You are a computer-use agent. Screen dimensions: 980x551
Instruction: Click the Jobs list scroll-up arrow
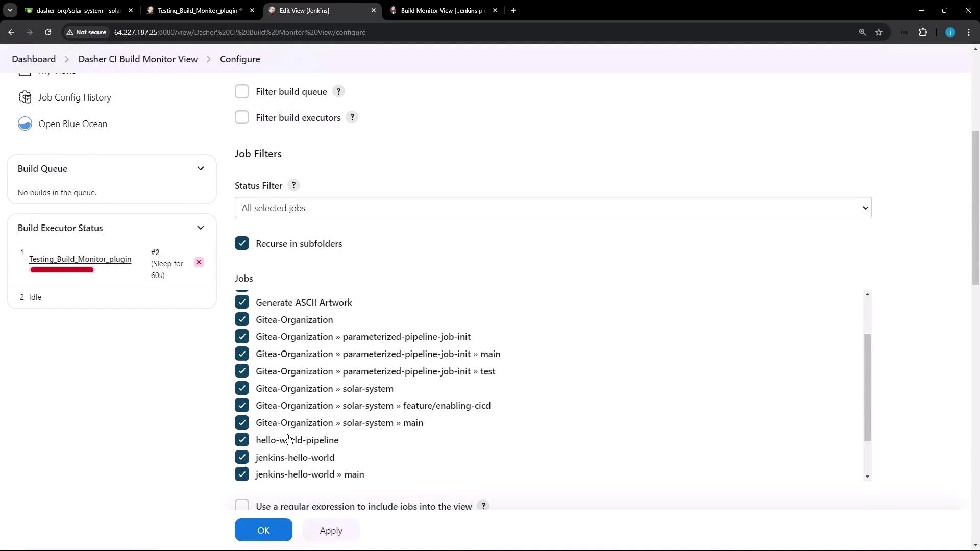(867, 294)
